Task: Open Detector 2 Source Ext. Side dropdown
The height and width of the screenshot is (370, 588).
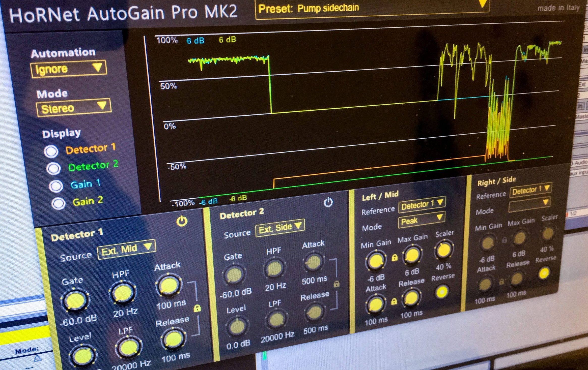Action: tap(280, 228)
